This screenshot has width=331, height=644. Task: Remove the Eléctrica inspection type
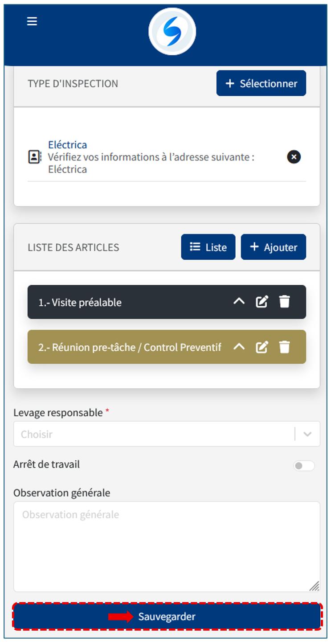294,157
